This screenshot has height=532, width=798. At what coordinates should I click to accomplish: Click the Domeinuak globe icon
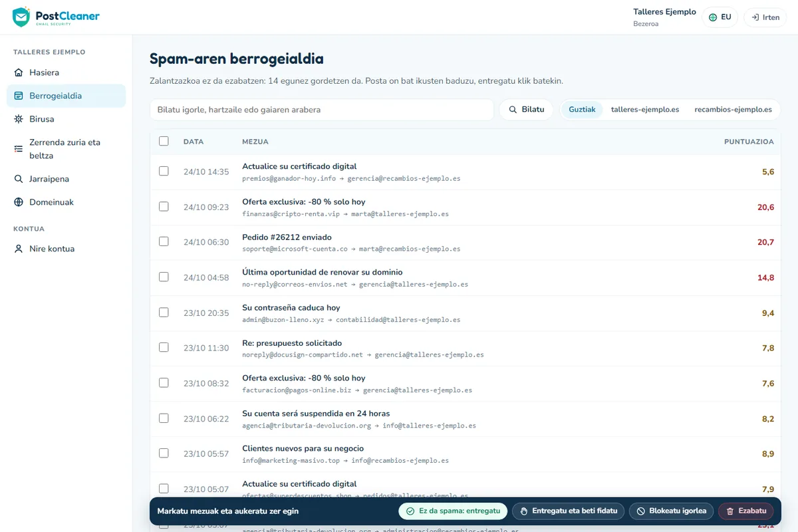(x=19, y=202)
